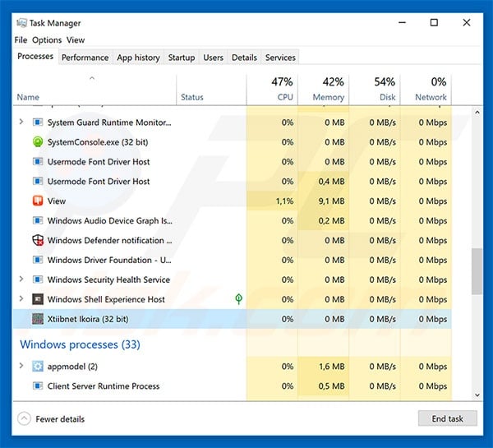Screen dimensions: 493x448
Task: Click the green SystemConsole.exe icon
Action: 38,142
